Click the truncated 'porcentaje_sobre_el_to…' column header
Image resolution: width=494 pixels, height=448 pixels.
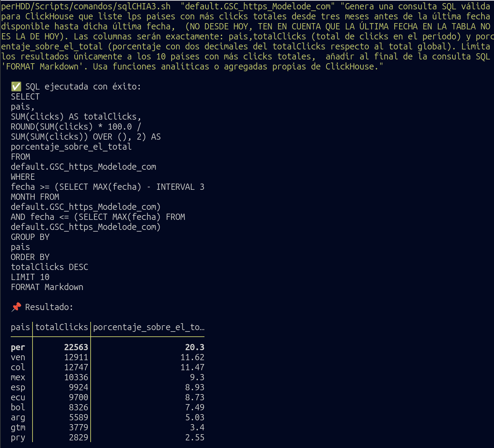(149, 327)
